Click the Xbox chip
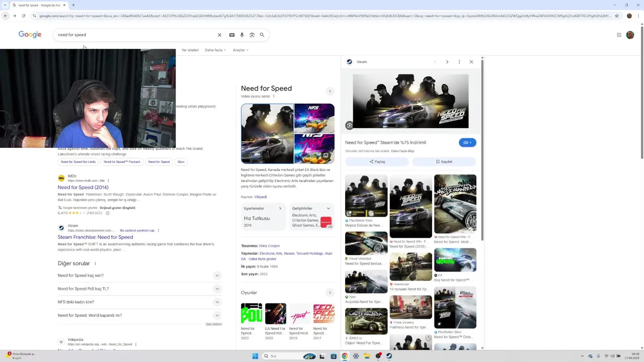The height and width of the screenshot is (362, 644). click(181, 162)
